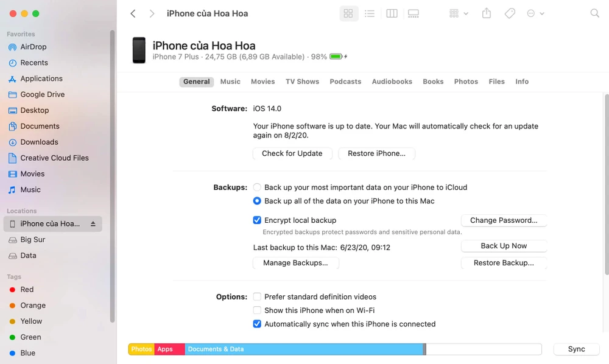609x364 pixels.
Task: Open the grouping options dropdown
Action: pyautogui.click(x=457, y=13)
